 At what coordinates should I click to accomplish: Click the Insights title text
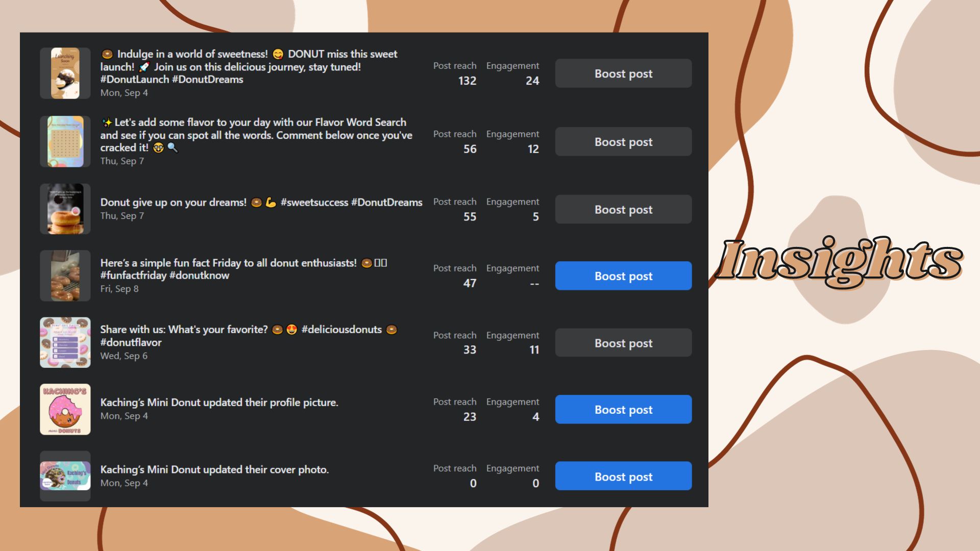coord(840,260)
